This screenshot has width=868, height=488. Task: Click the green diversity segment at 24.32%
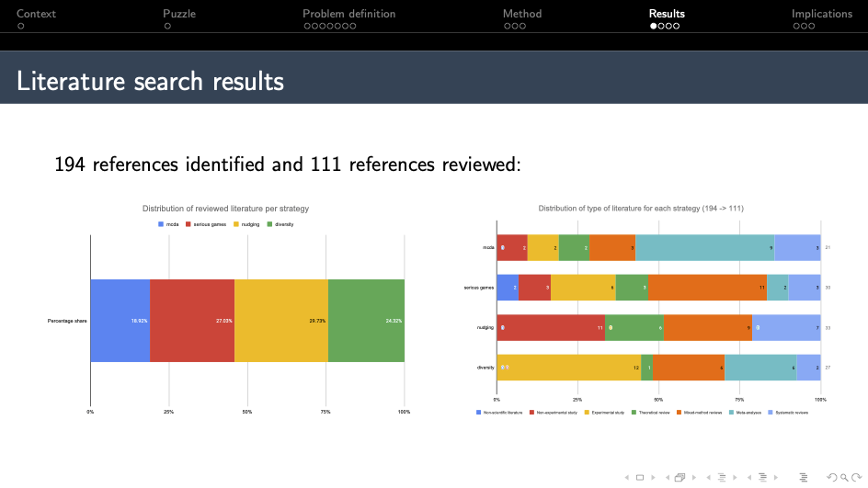(366, 321)
